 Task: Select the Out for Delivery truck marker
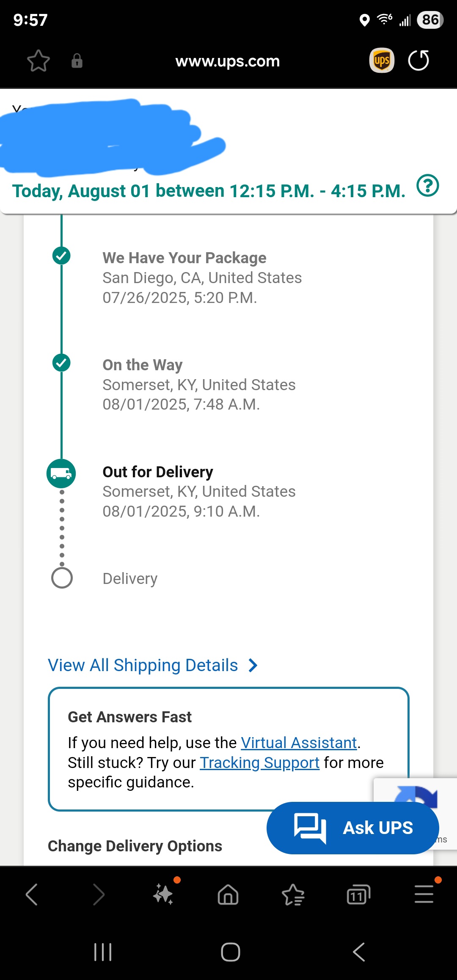tap(61, 473)
